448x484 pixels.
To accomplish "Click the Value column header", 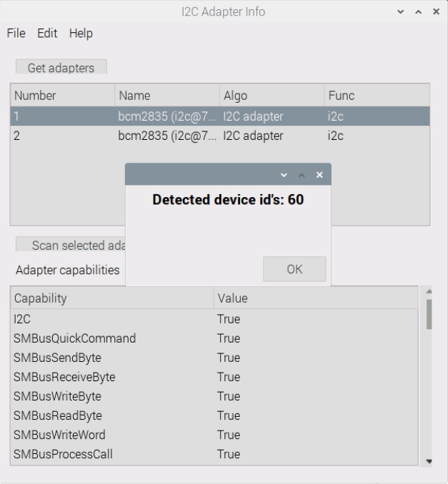I will 315,298.
